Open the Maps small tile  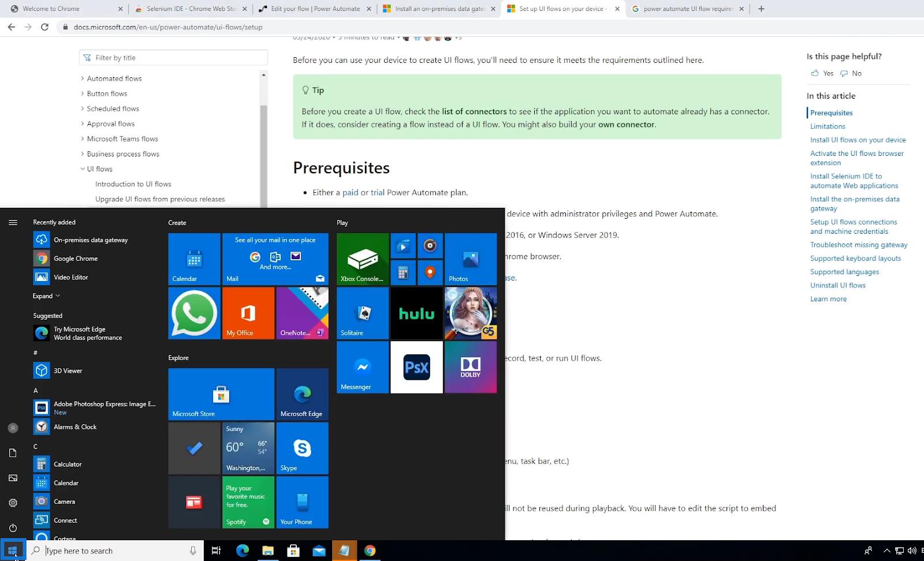(430, 272)
